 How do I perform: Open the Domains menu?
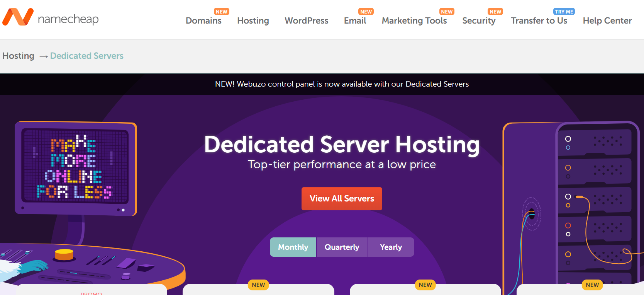click(x=203, y=20)
